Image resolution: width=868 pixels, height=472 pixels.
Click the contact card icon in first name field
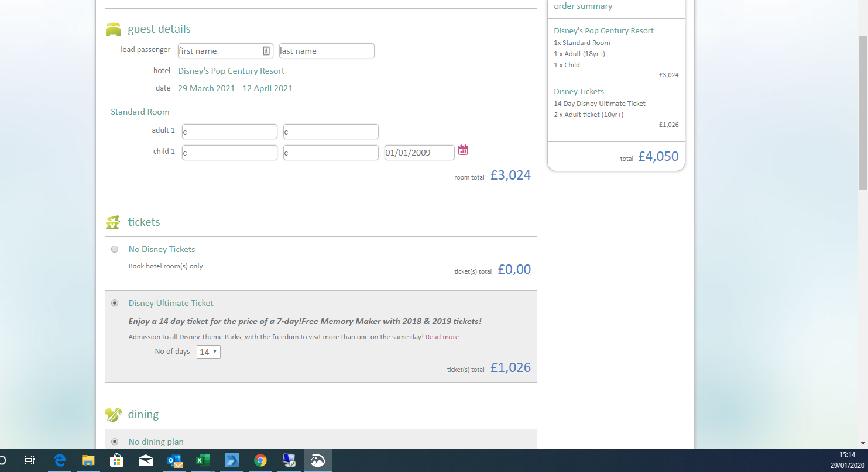click(266, 51)
